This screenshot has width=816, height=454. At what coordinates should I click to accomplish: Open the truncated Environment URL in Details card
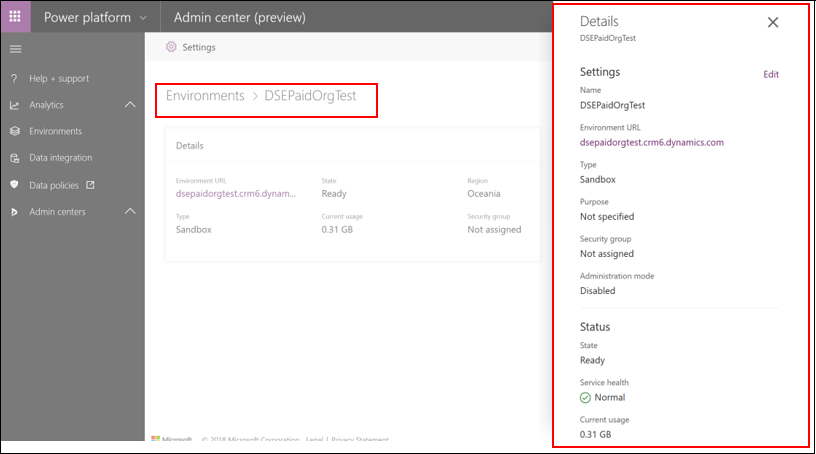click(x=235, y=193)
